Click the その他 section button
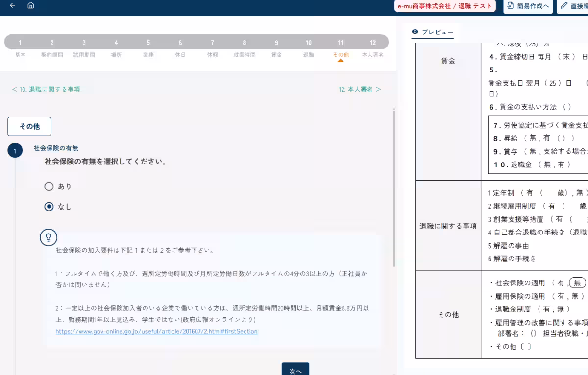This screenshot has width=588, height=375. [29, 126]
